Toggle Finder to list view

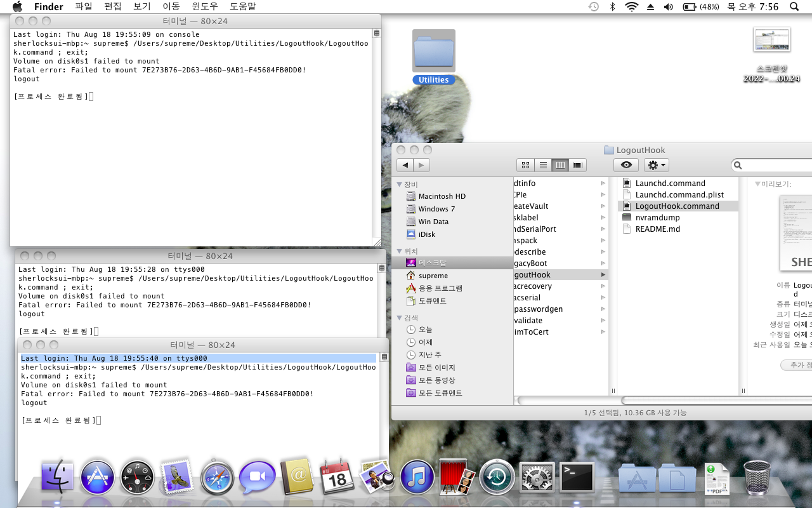click(x=543, y=164)
